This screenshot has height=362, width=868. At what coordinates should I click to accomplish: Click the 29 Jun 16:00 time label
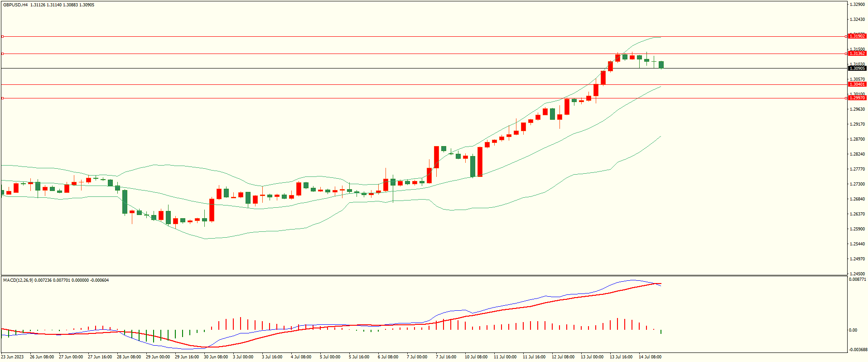(187, 357)
